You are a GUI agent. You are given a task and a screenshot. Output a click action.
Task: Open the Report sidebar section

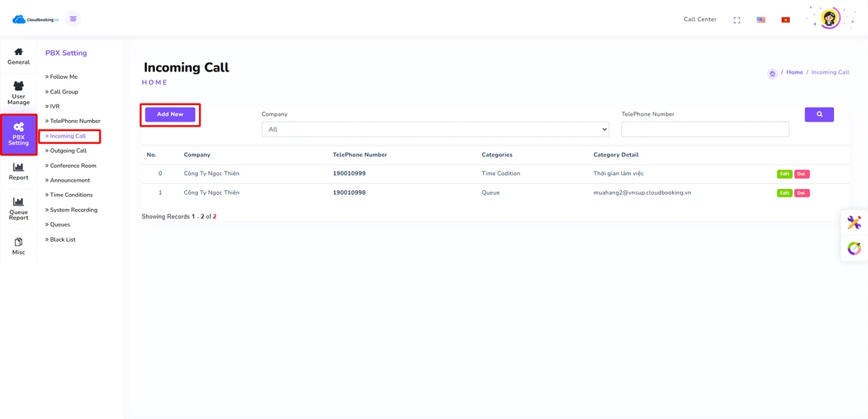tap(19, 172)
